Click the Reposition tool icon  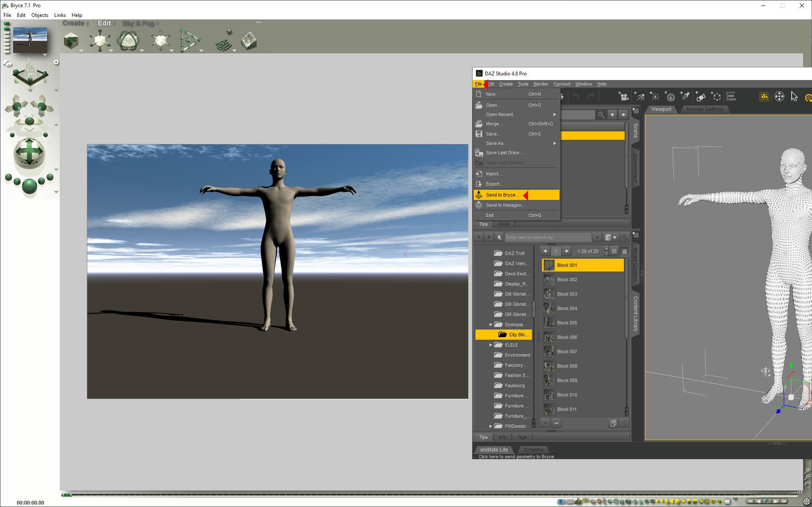tap(160, 41)
